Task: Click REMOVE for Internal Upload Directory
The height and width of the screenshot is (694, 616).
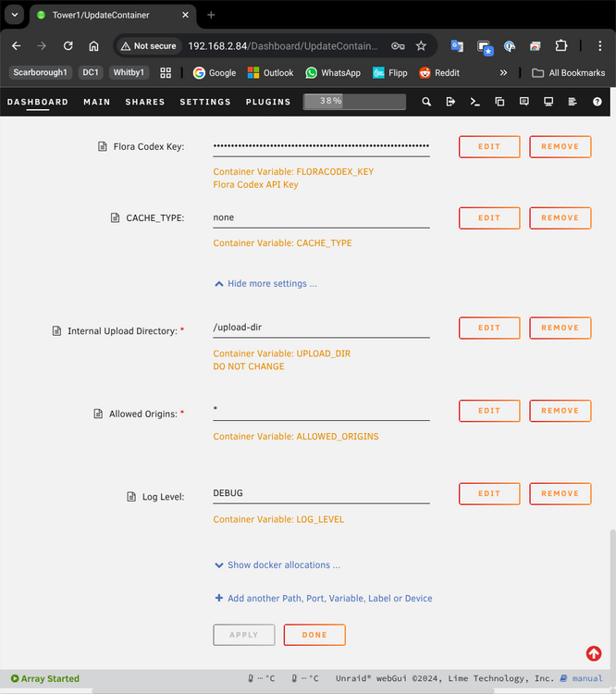Action: [560, 328]
